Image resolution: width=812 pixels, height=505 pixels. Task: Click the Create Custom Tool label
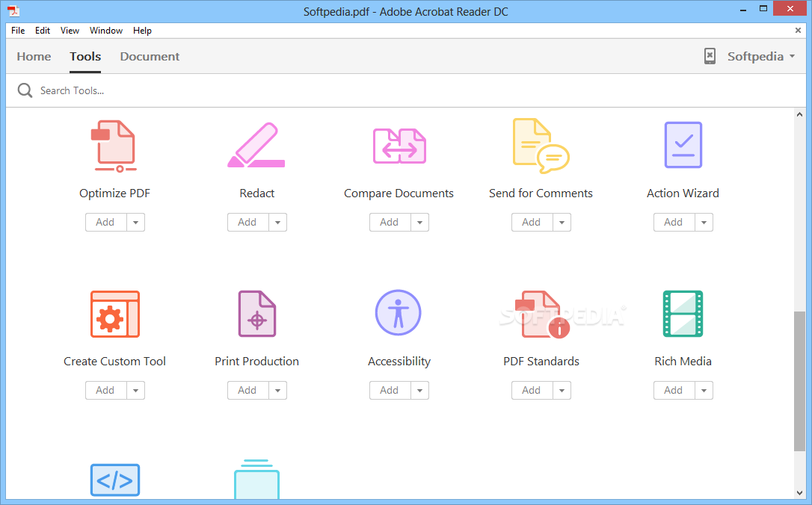point(114,362)
